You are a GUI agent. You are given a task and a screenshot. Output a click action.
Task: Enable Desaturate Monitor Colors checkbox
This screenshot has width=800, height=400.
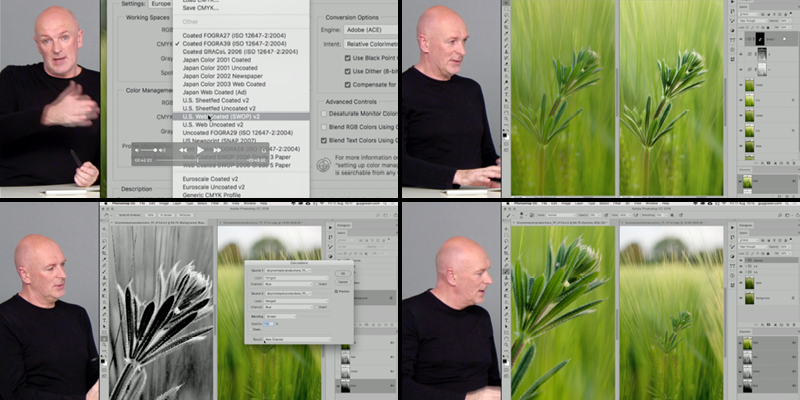[x=323, y=113]
